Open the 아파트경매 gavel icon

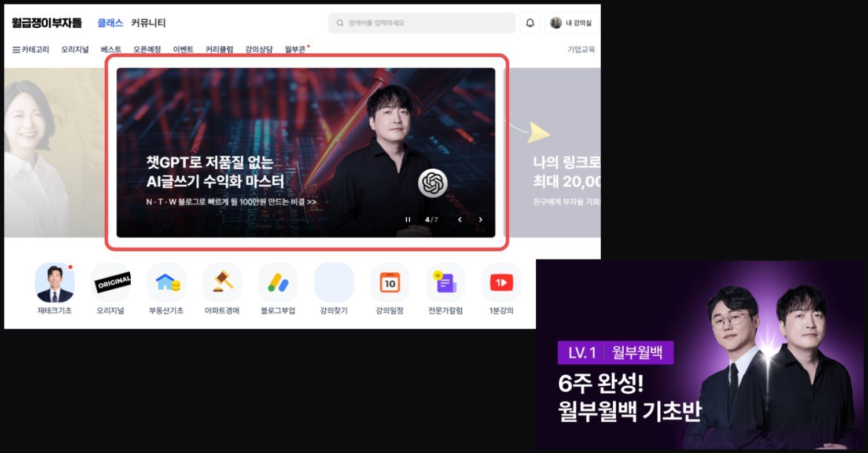(222, 283)
